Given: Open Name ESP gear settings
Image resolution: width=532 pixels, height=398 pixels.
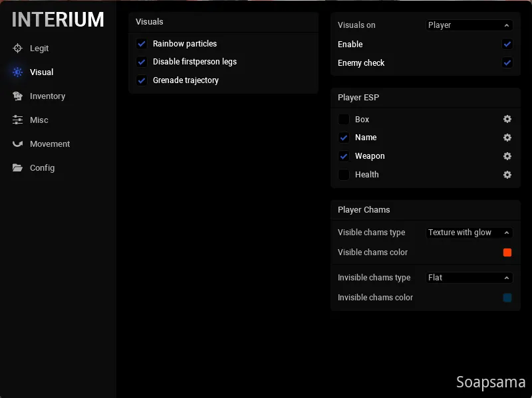Looking at the screenshot, I should click(507, 138).
